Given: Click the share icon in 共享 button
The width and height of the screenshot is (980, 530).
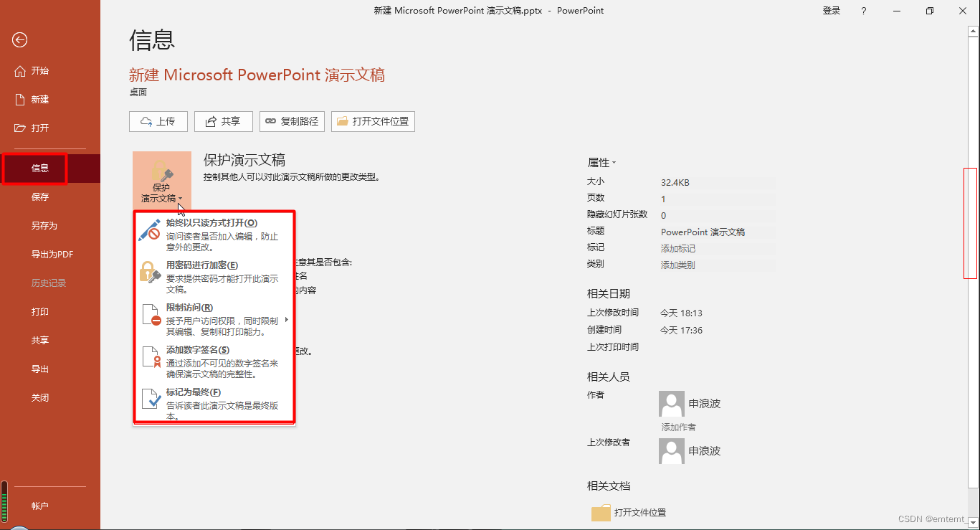Looking at the screenshot, I should click(x=211, y=121).
